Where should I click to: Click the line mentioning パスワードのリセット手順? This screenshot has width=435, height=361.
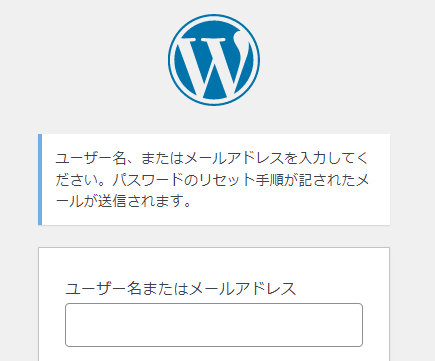[x=212, y=180]
